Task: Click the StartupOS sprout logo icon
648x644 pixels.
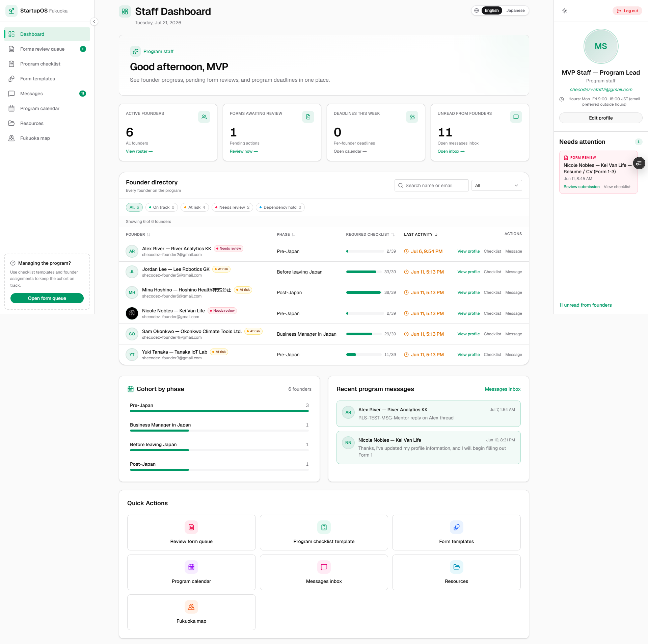Action: pyautogui.click(x=11, y=11)
